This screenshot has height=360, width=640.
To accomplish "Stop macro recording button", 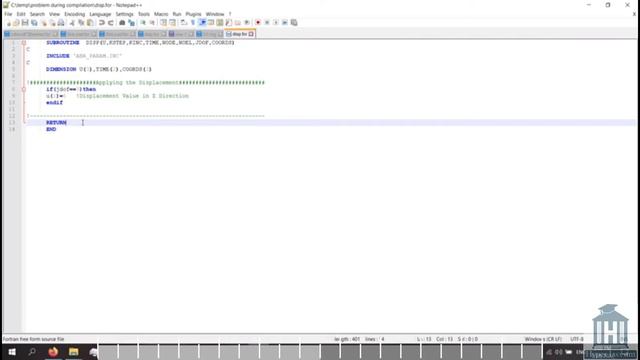I will point(267,23).
